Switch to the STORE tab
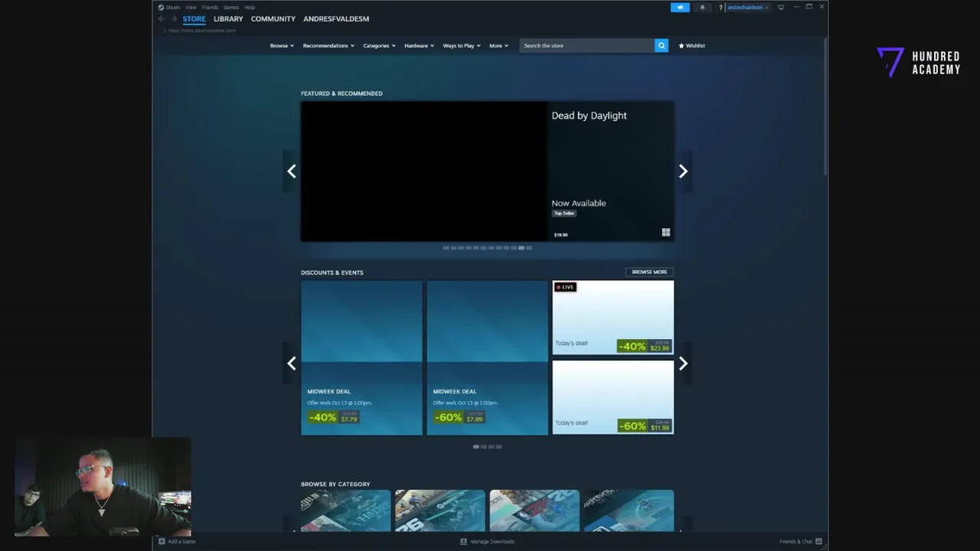 point(194,18)
